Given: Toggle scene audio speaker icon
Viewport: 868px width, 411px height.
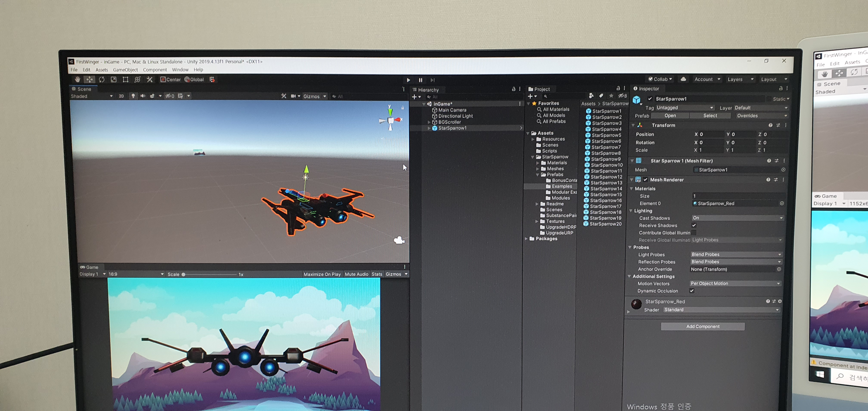Looking at the screenshot, I should (143, 96).
